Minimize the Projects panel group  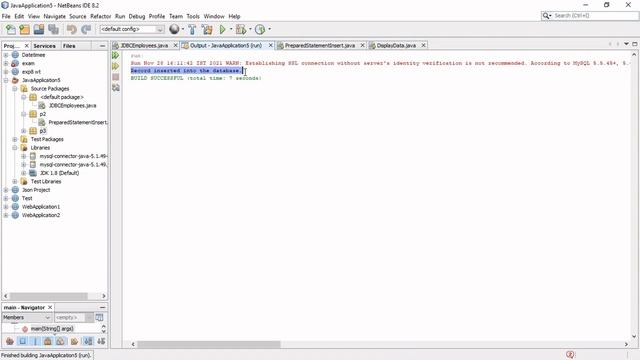click(x=102, y=46)
